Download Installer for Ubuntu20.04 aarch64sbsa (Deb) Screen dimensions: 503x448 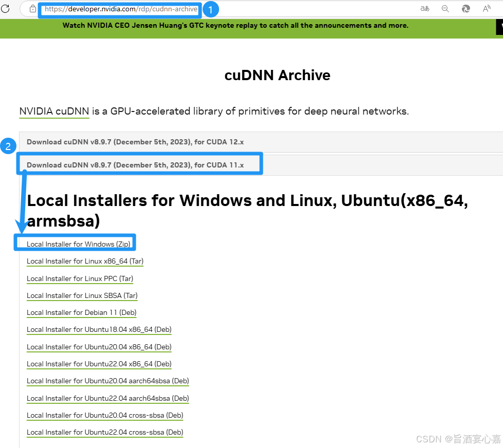(108, 381)
